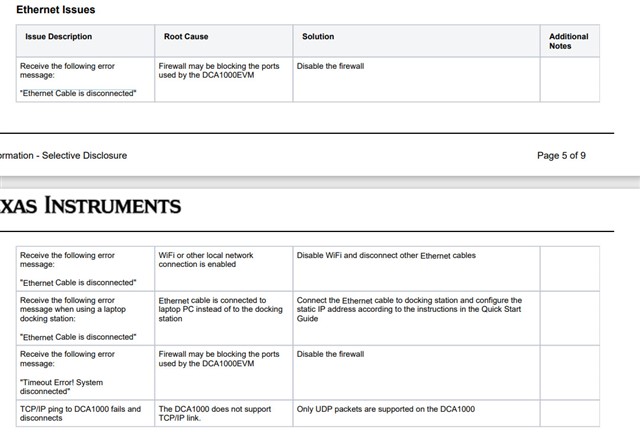The image size is (640, 437).
Task: Click the 'Timeout Error! System disconnected' text
Action: (61, 387)
